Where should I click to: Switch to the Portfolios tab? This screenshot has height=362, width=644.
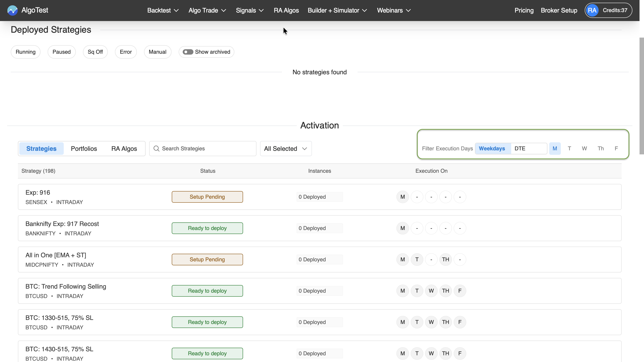click(84, 149)
